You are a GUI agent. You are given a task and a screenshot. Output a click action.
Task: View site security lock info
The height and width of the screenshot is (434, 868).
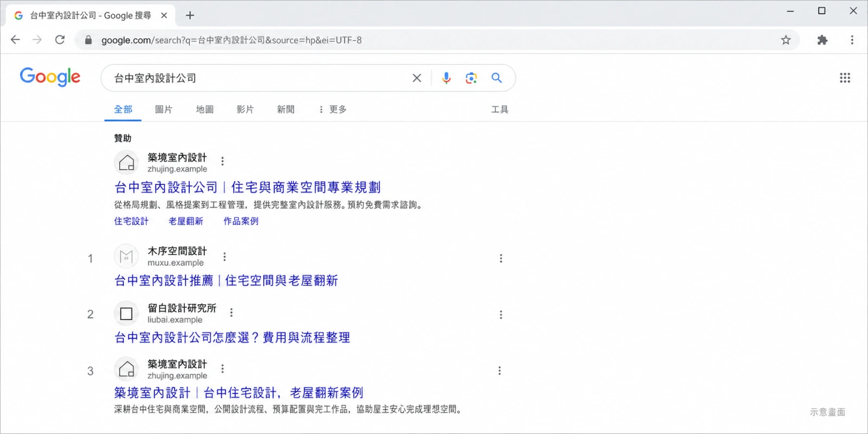(88, 40)
